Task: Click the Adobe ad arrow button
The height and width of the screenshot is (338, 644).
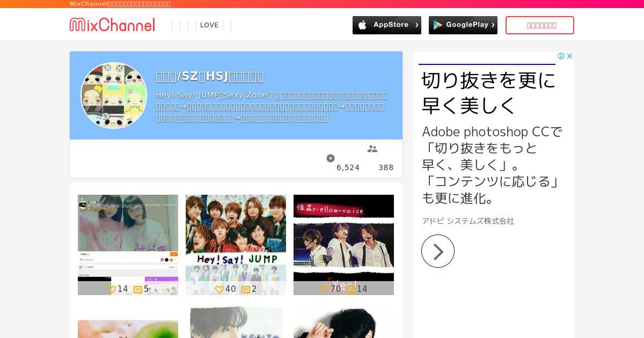Action: [x=438, y=251]
